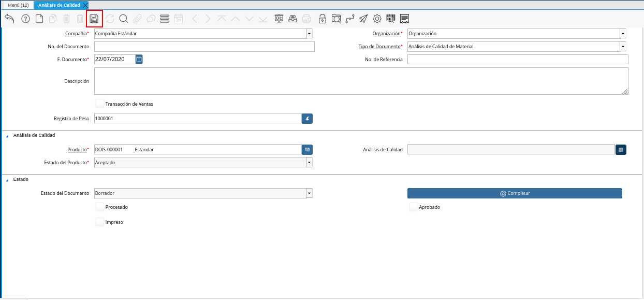Go to last record icon
The height and width of the screenshot is (300, 644).
pyautogui.click(x=263, y=19)
